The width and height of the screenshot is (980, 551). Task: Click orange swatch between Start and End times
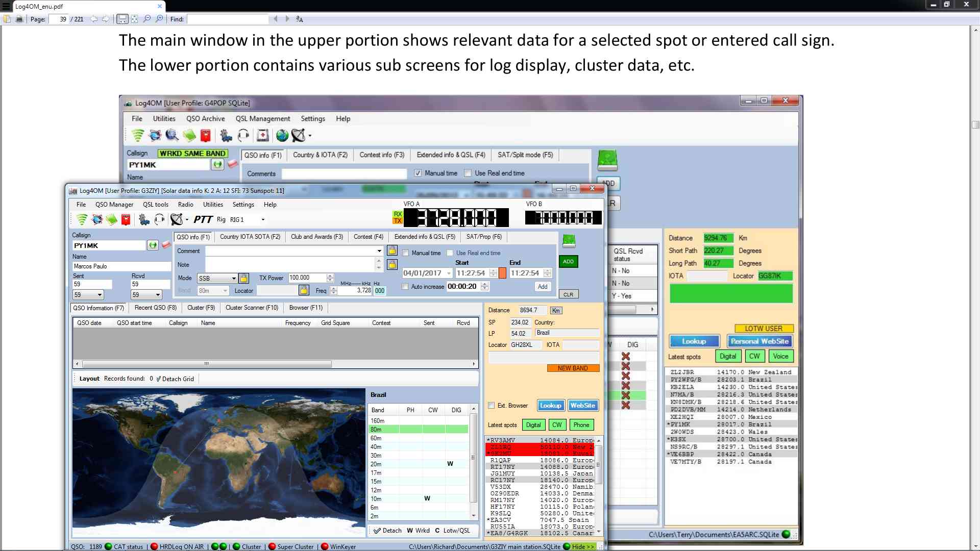click(502, 273)
